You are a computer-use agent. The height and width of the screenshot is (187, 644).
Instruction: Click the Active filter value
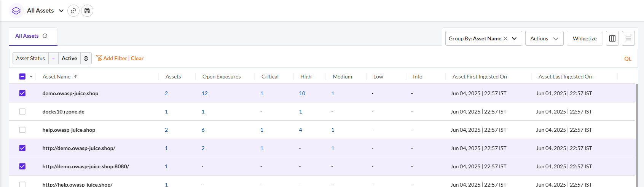pos(69,58)
